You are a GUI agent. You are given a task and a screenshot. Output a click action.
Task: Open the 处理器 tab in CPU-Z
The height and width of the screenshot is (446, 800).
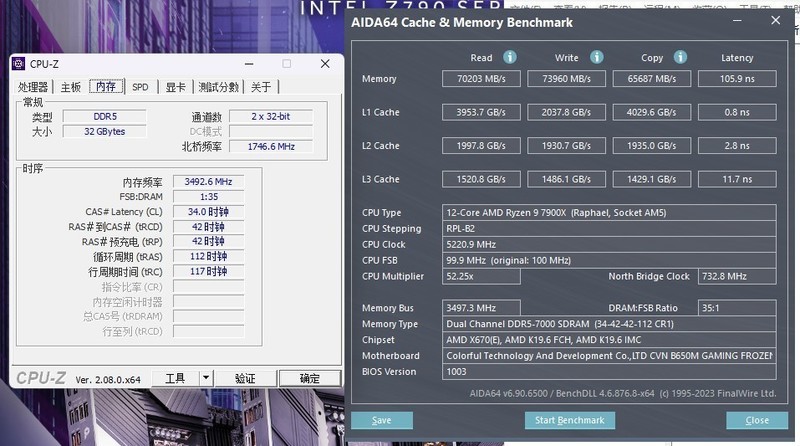click(33, 87)
